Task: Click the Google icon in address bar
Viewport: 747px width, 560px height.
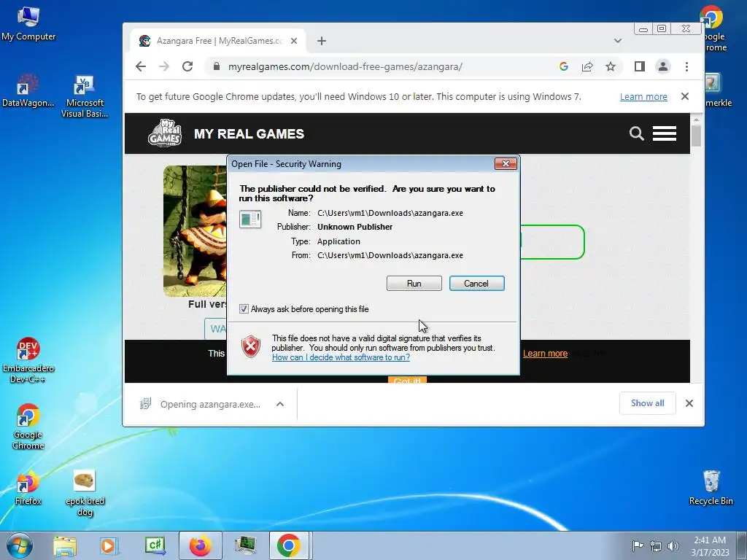Action: pos(564,66)
